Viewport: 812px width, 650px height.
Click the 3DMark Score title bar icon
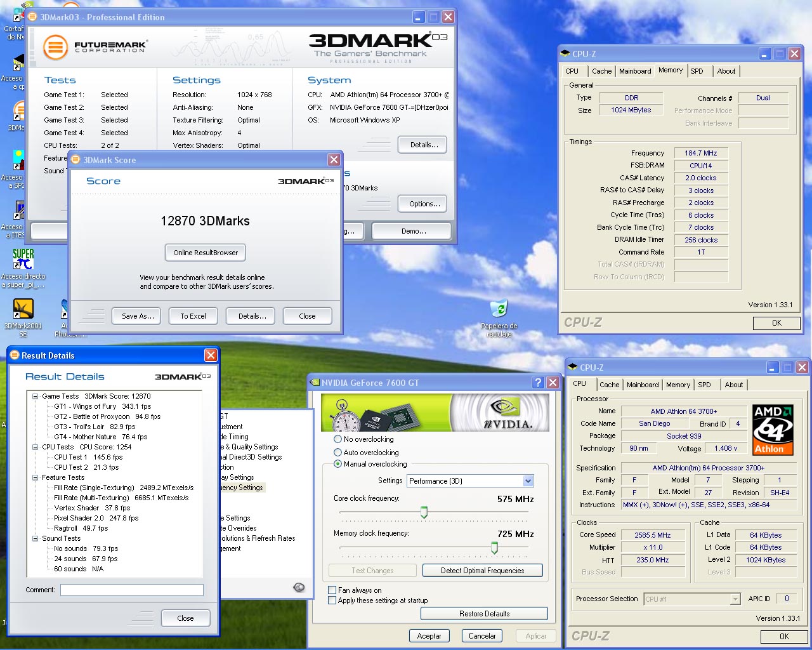[76, 160]
